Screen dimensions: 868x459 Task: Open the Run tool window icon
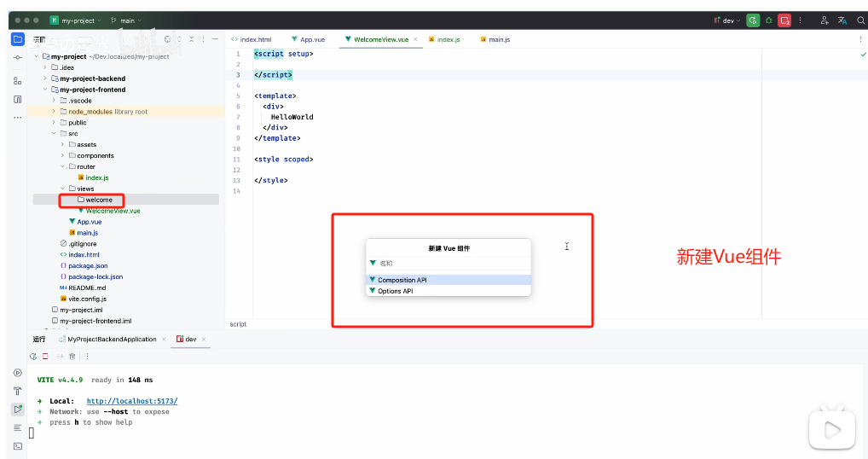[x=18, y=410]
